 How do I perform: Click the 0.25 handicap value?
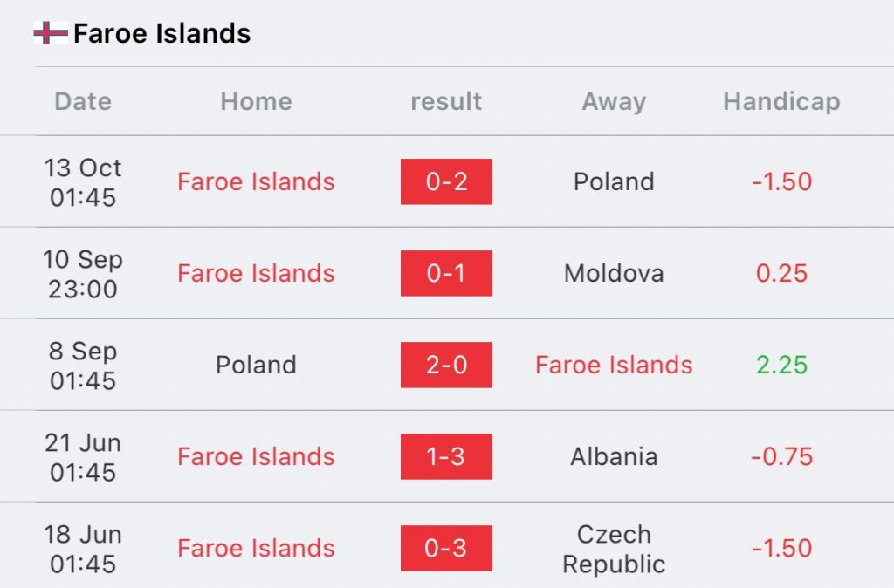pyautogui.click(x=781, y=273)
